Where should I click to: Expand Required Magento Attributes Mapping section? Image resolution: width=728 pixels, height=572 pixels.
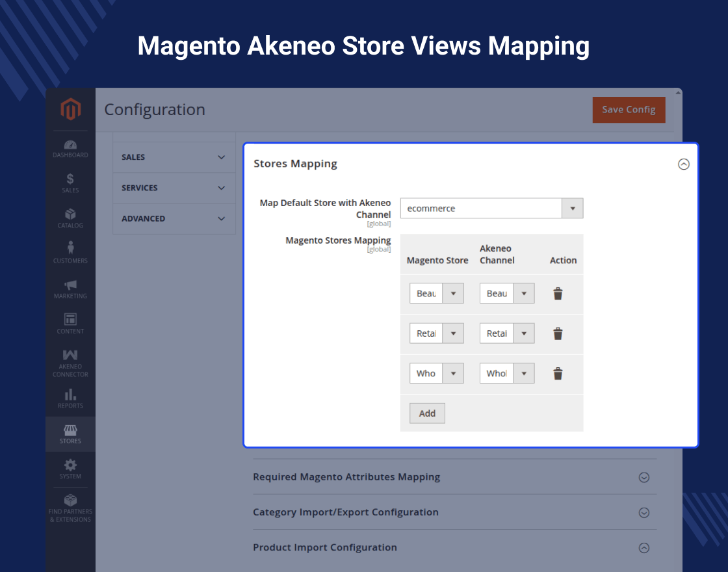[x=644, y=477]
